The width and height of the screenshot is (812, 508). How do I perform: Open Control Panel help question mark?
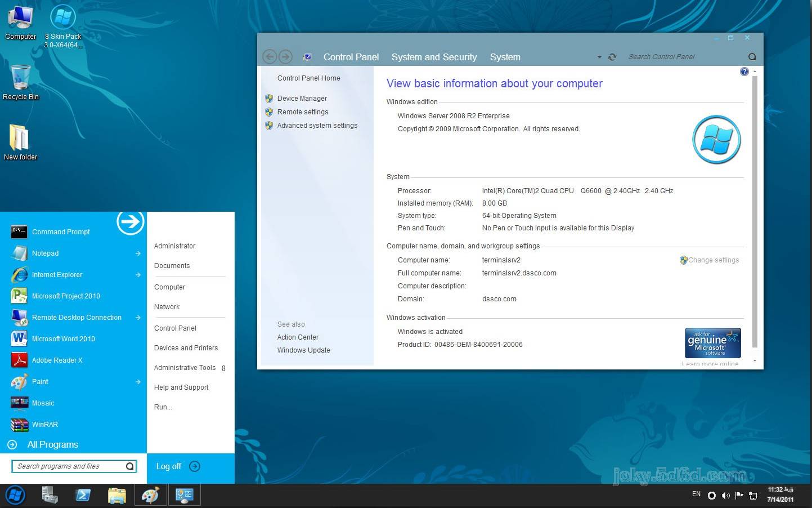click(744, 72)
